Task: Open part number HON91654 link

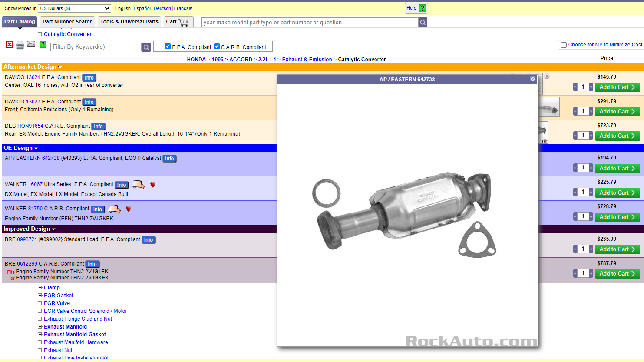Action: click(30, 126)
